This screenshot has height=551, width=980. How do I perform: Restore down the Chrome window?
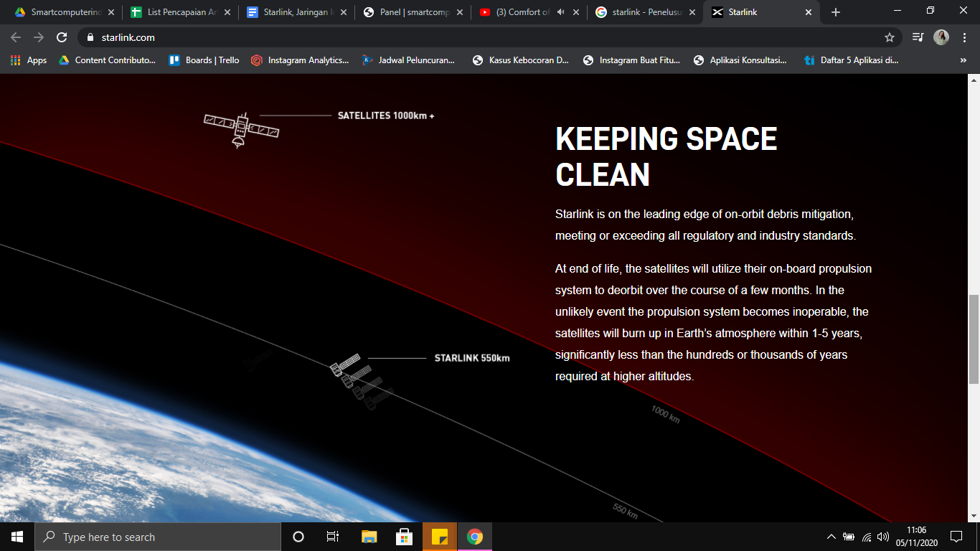[x=930, y=11]
